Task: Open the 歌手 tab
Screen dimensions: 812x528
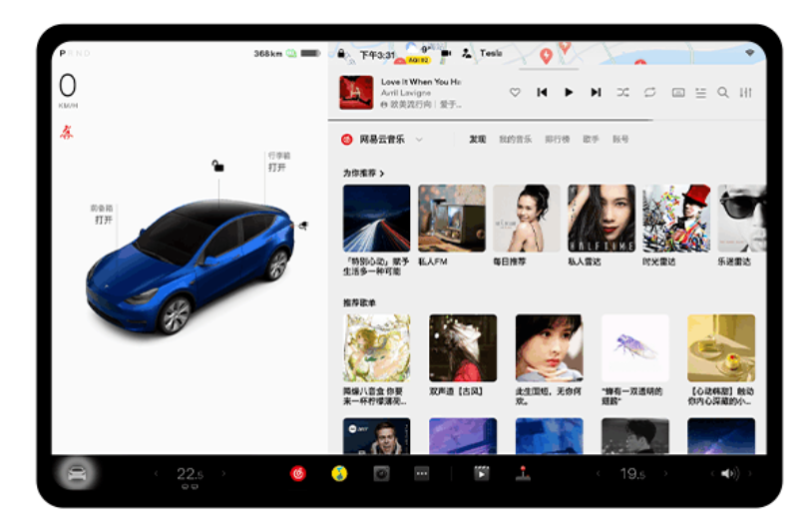Action: [591, 139]
